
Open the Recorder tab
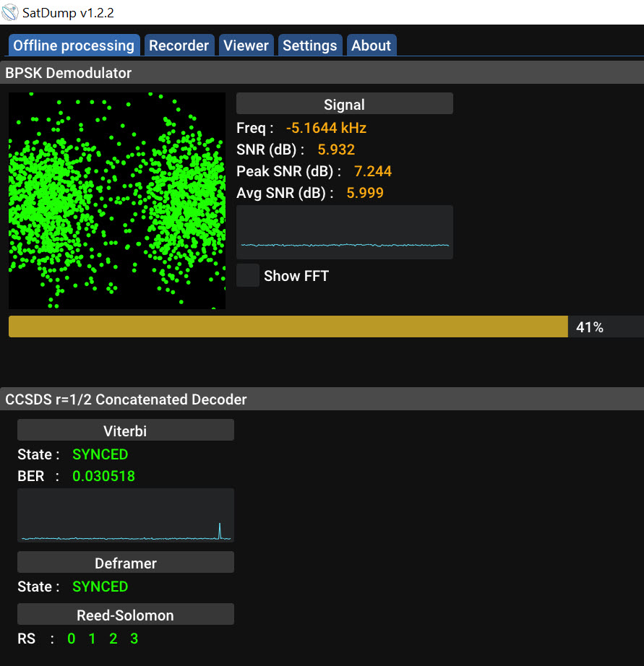coord(179,46)
